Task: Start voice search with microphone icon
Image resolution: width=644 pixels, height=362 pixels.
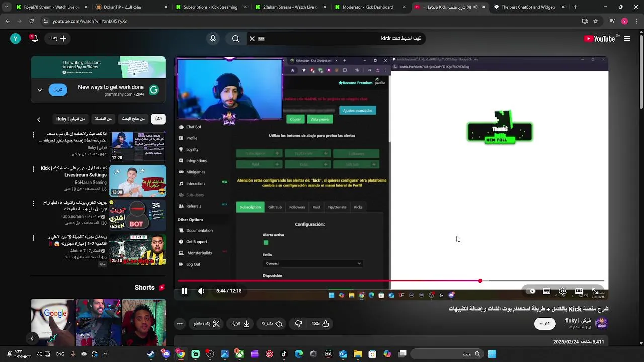Action: pyautogui.click(x=213, y=38)
